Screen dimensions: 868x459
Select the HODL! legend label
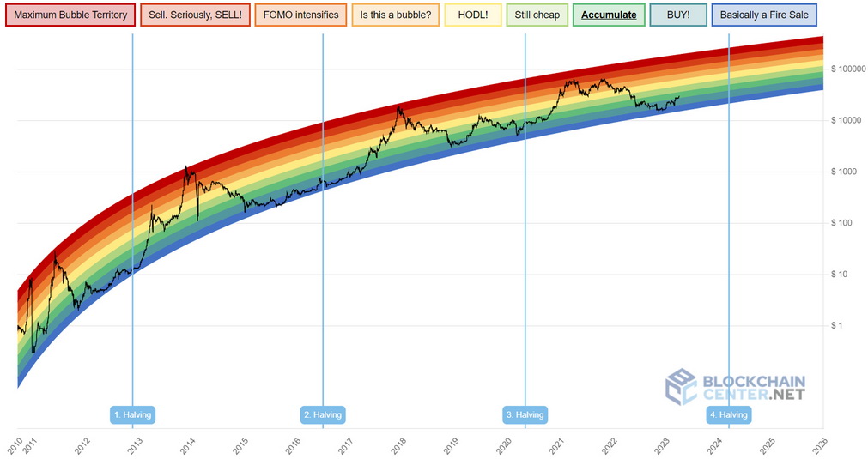(x=473, y=15)
